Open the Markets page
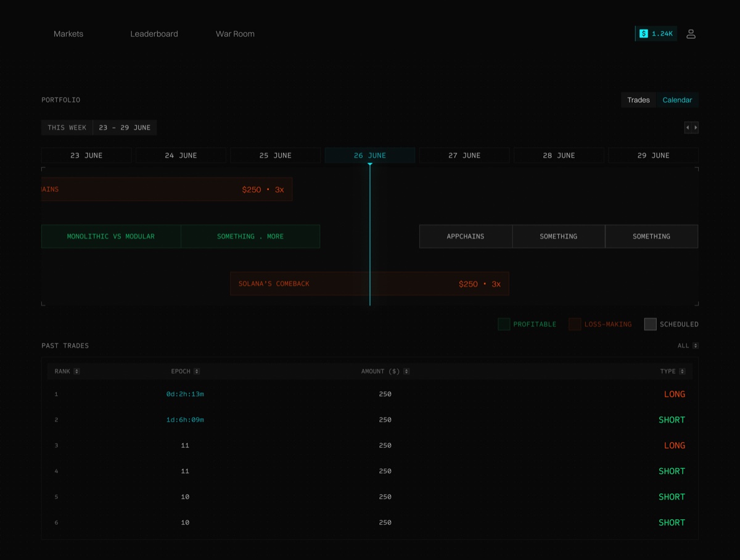Viewport: 740px width, 560px height. pyautogui.click(x=68, y=34)
